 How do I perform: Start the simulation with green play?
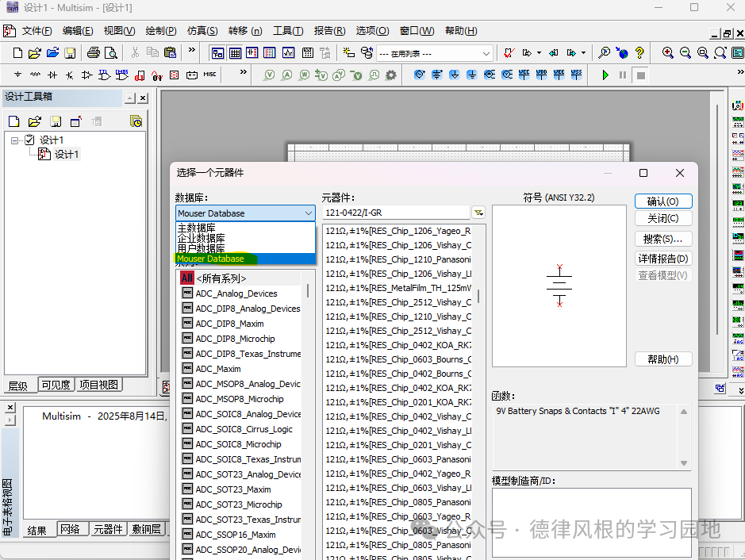pyautogui.click(x=605, y=75)
